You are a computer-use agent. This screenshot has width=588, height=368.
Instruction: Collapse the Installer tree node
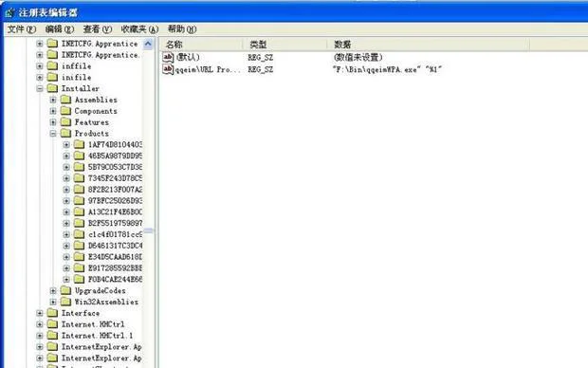(x=40, y=88)
